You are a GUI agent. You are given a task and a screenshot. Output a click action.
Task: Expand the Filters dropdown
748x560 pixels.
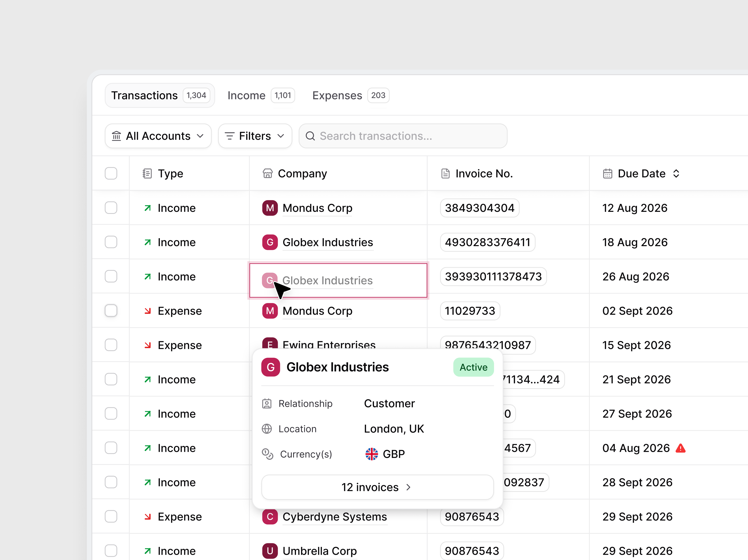click(x=255, y=136)
